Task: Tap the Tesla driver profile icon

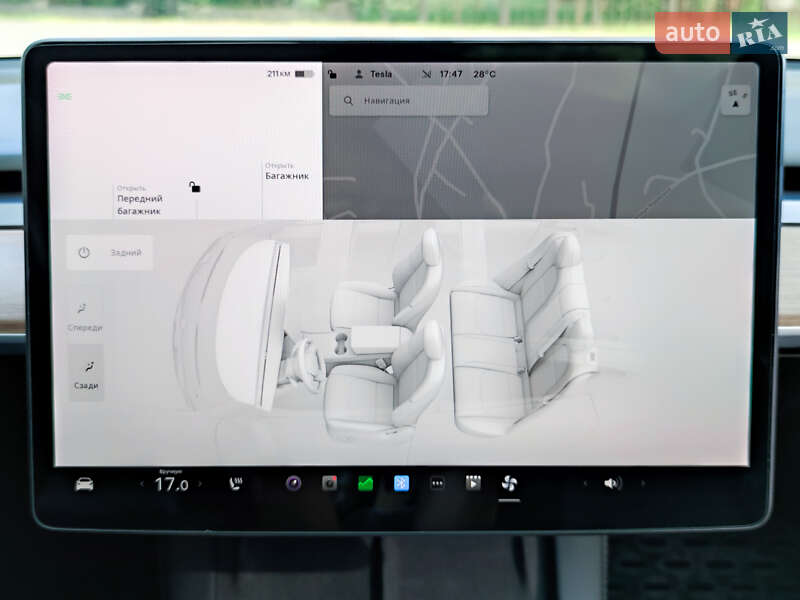Action: coord(358,73)
